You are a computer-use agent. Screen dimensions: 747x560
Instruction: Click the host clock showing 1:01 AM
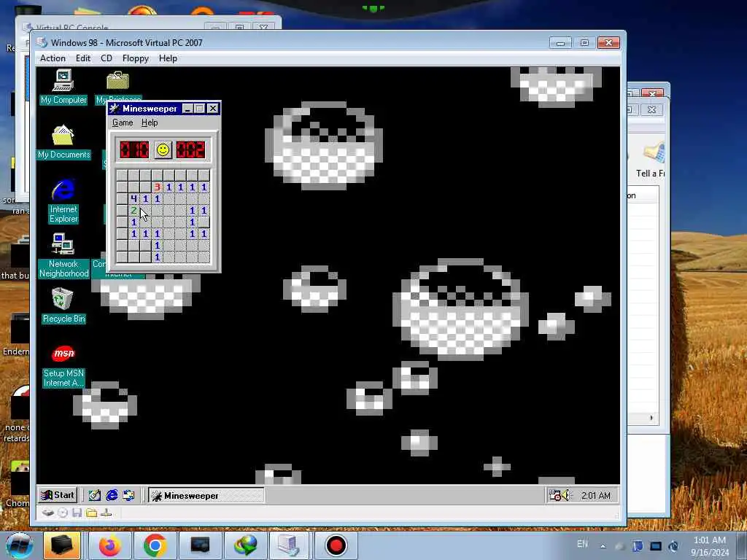coord(709,546)
